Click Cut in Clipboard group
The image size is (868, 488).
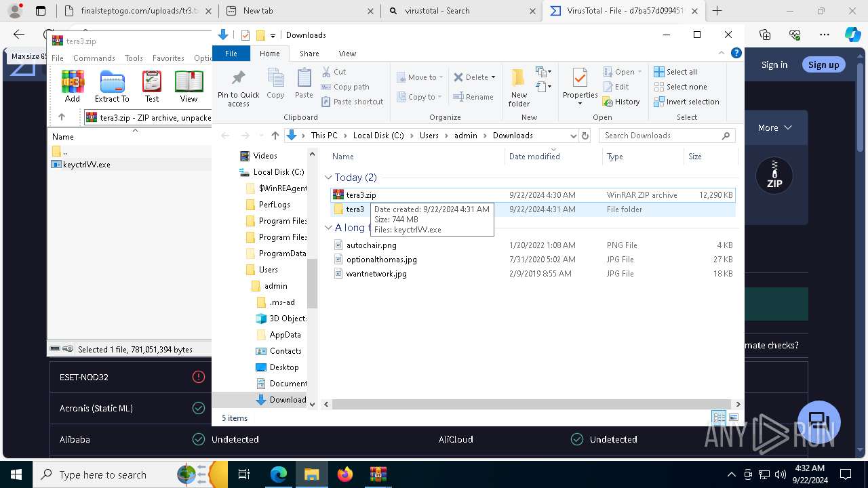(334, 72)
